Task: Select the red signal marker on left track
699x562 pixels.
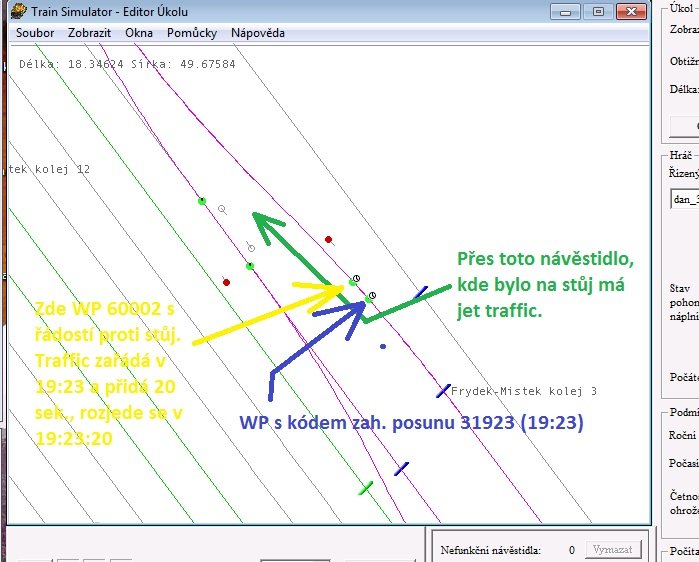Action: [x=227, y=282]
